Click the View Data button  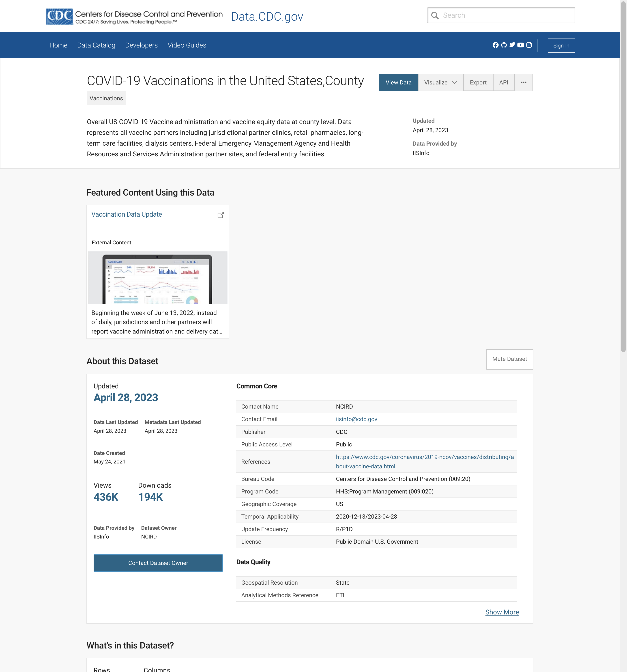pos(398,82)
